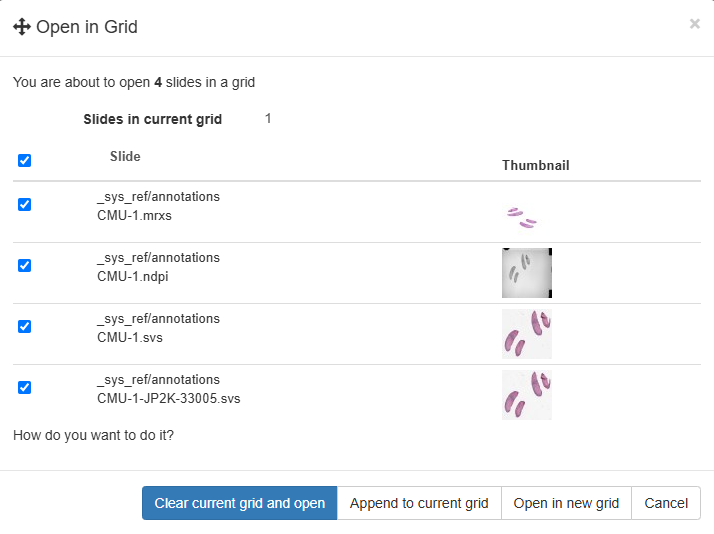Click the Slide column header
714x534 pixels.
pyautogui.click(x=125, y=156)
